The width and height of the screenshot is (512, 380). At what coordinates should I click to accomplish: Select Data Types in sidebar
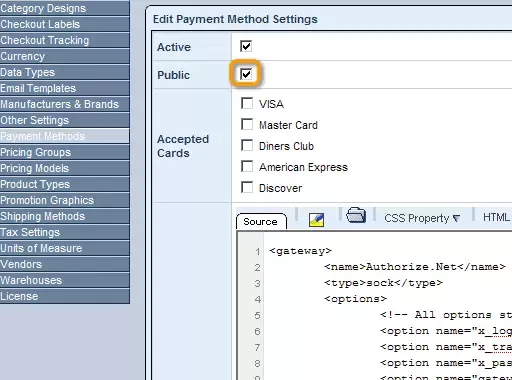pos(65,72)
